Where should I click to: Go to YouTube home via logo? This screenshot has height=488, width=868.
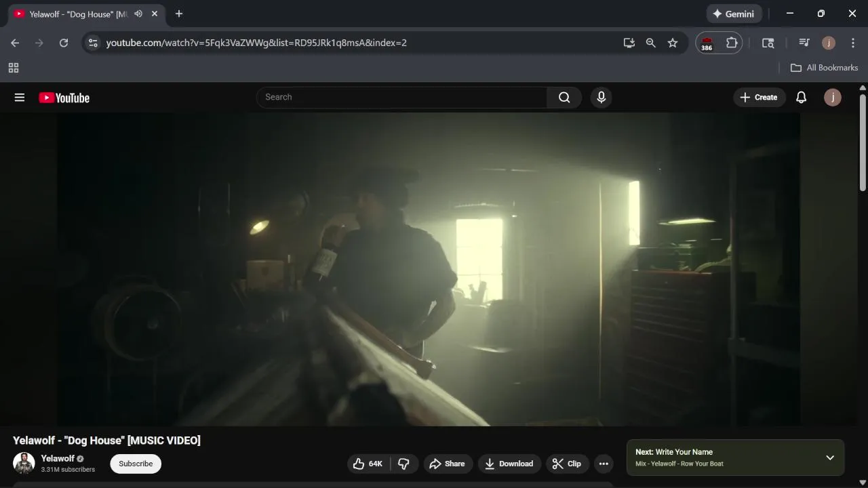(64, 98)
